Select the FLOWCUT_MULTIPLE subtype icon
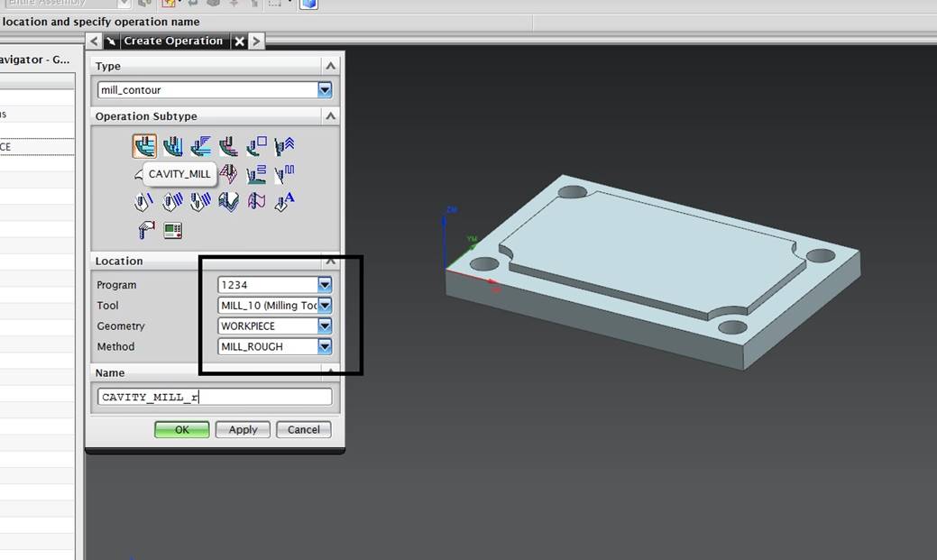The height and width of the screenshot is (560, 937). click(172, 201)
